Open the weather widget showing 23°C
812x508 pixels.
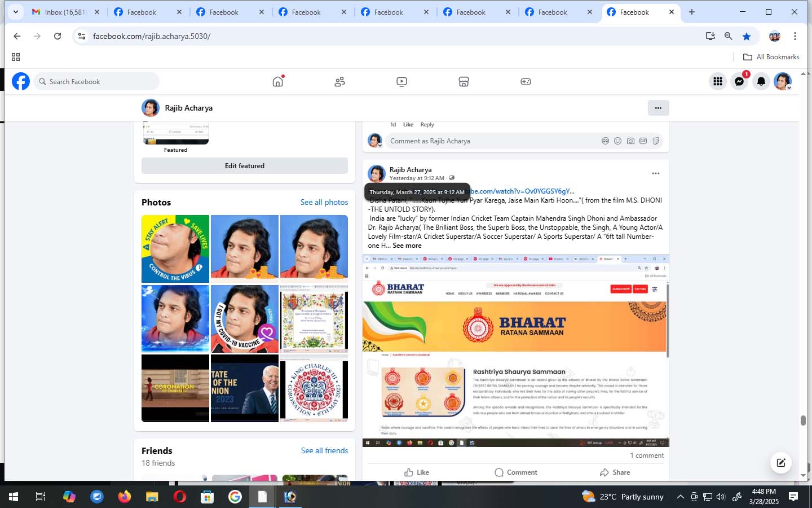pyautogui.click(x=623, y=497)
